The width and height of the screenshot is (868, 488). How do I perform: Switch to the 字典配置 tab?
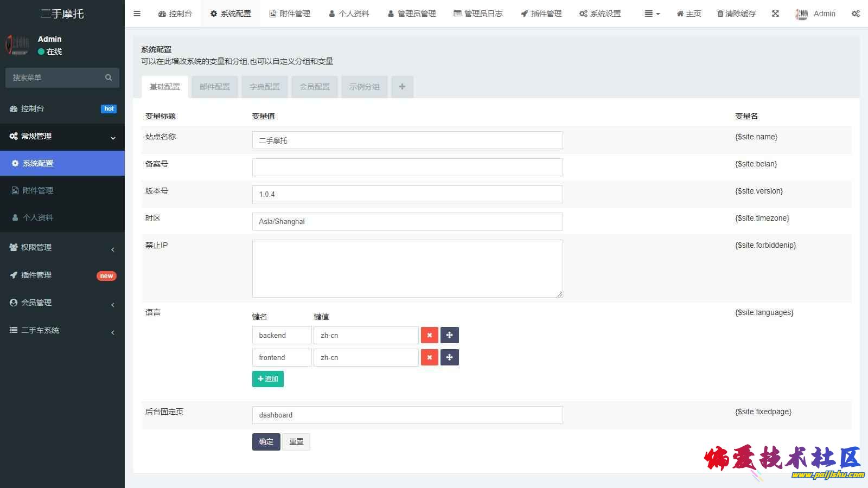coord(265,87)
